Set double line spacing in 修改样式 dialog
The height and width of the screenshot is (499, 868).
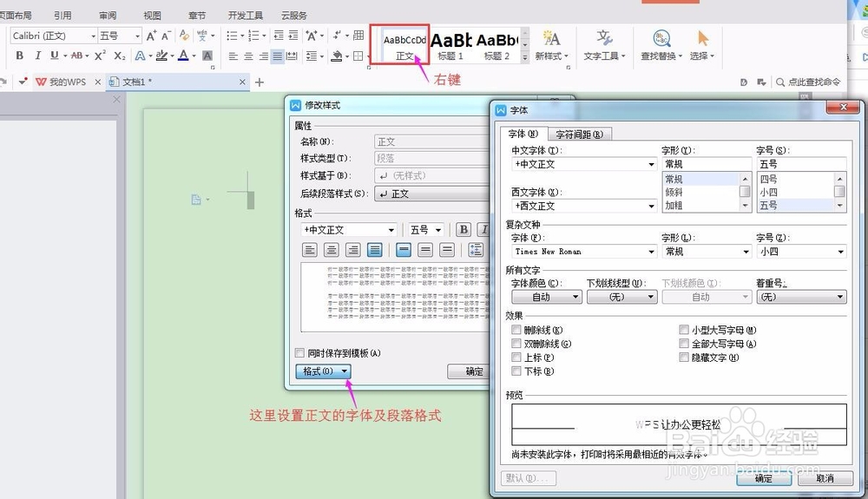(447, 250)
